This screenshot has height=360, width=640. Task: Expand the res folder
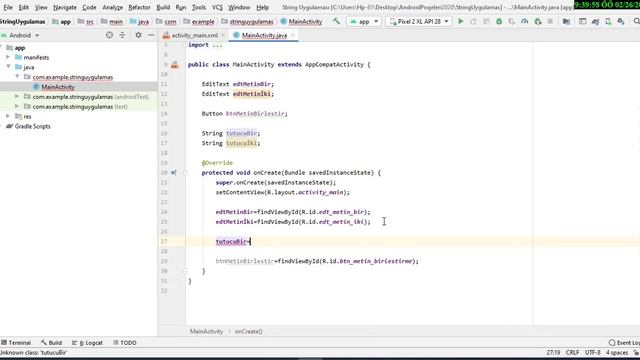[8, 116]
